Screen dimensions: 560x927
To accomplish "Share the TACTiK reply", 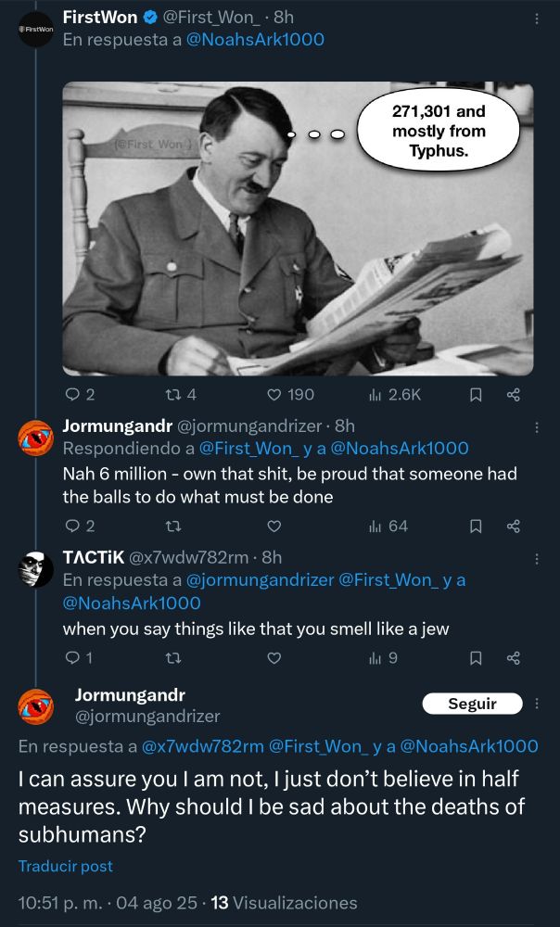I will coord(514,658).
